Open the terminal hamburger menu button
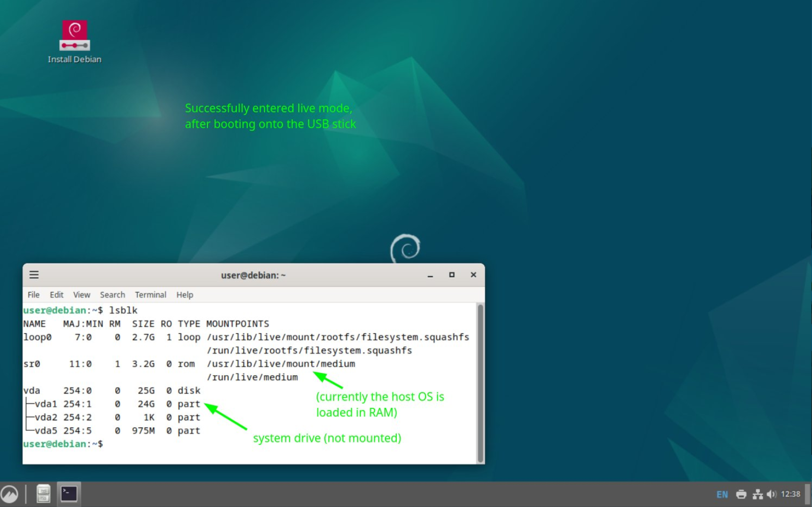This screenshot has width=812, height=507. (34, 275)
